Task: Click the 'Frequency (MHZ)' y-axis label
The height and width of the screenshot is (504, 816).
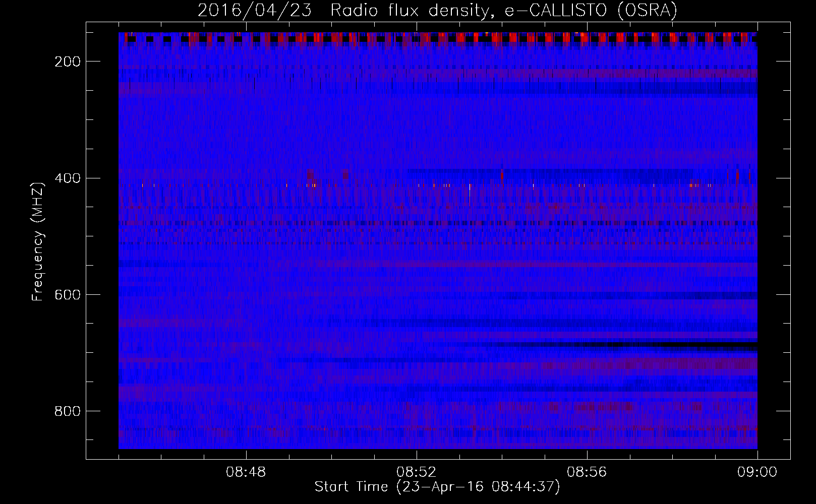Action: click(x=38, y=241)
